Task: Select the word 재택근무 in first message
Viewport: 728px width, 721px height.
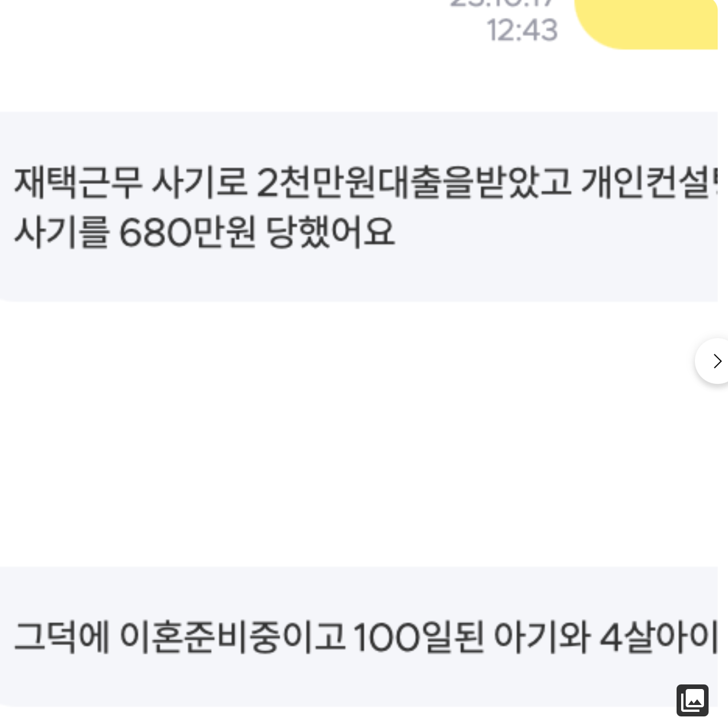Action: [x=78, y=183]
